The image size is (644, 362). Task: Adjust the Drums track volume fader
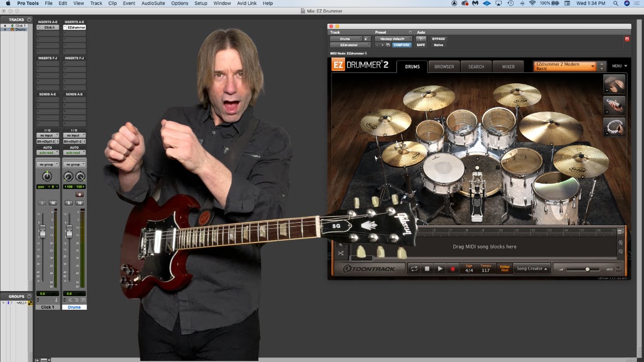[x=69, y=231]
